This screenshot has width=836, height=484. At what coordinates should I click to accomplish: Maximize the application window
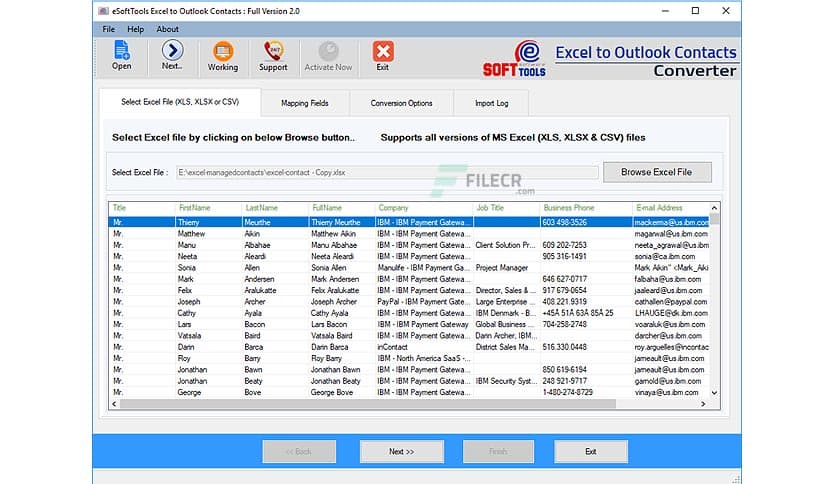click(695, 11)
